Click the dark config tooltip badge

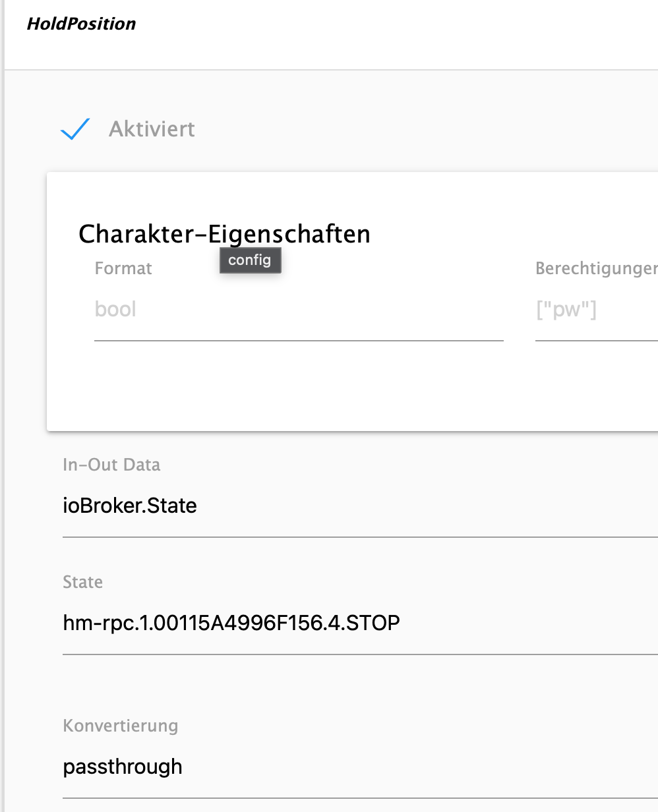click(250, 260)
